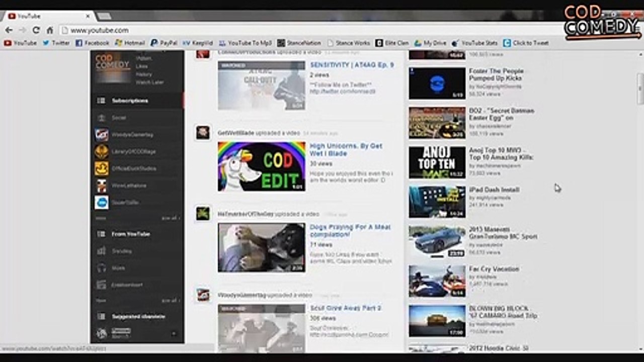Image resolution: width=644 pixels, height=362 pixels.
Task: Click the browser Back arrow
Action: [x=9, y=30]
